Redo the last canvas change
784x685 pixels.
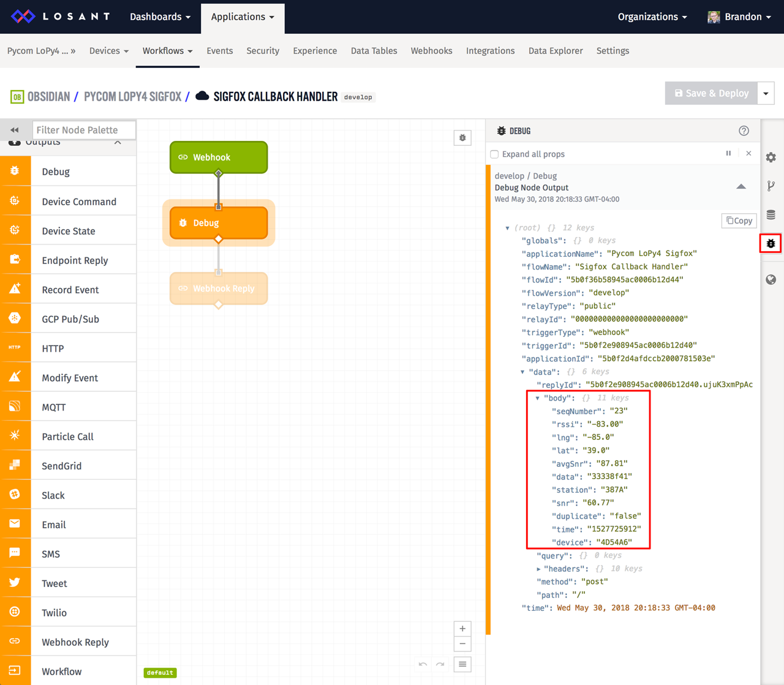pos(440,664)
